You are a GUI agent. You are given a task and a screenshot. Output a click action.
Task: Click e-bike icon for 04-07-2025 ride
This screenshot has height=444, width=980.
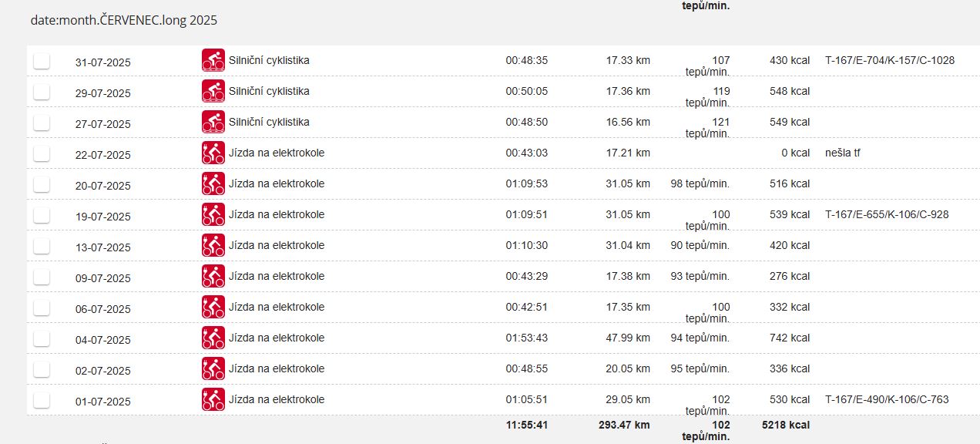pyautogui.click(x=213, y=338)
